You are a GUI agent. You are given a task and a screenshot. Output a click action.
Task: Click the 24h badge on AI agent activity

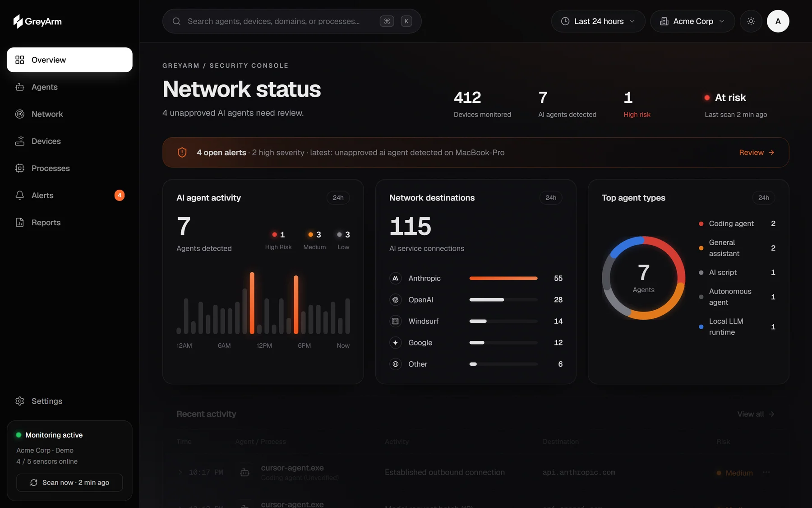click(338, 198)
